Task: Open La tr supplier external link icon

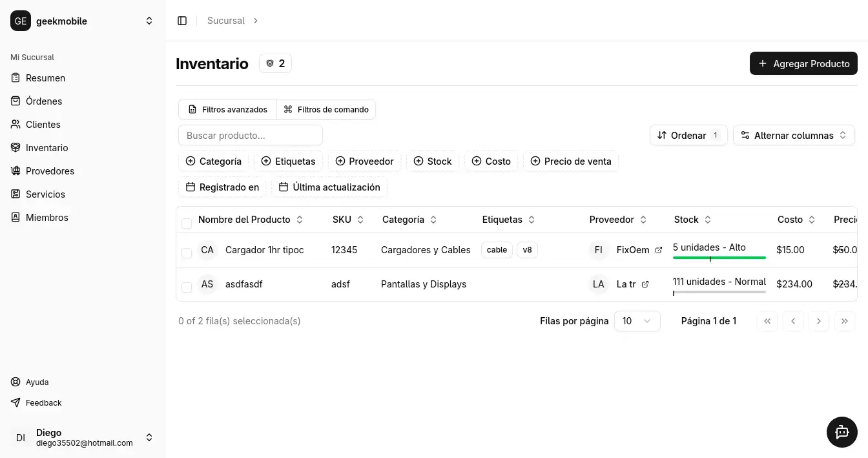Action: click(x=645, y=284)
